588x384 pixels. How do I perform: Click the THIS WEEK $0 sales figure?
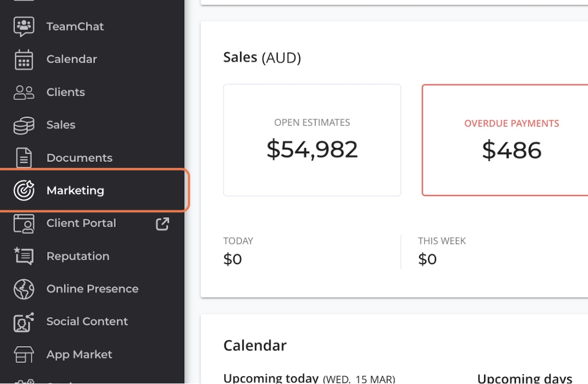(428, 259)
